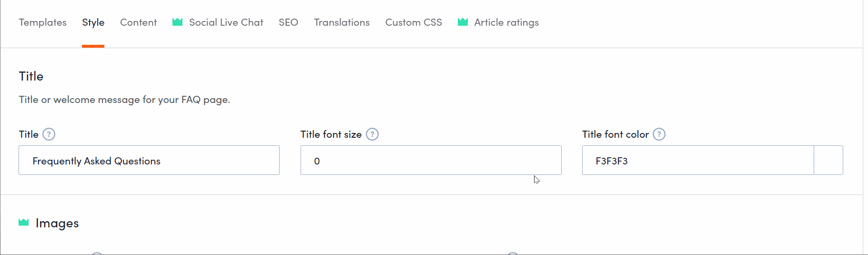Click into the Title font size field
The height and width of the screenshot is (255, 868).
pyautogui.click(x=431, y=160)
